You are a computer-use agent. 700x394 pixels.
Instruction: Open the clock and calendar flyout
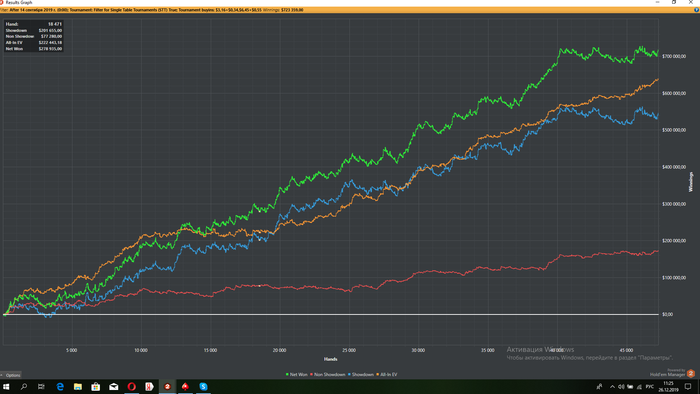(x=668, y=386)
